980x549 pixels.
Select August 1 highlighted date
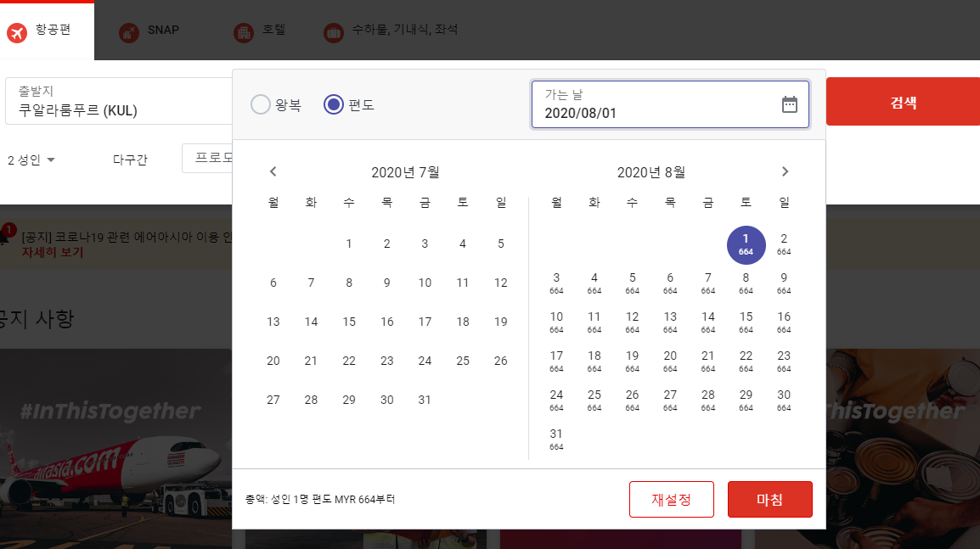pyautogui.click(x=746, y=245)
